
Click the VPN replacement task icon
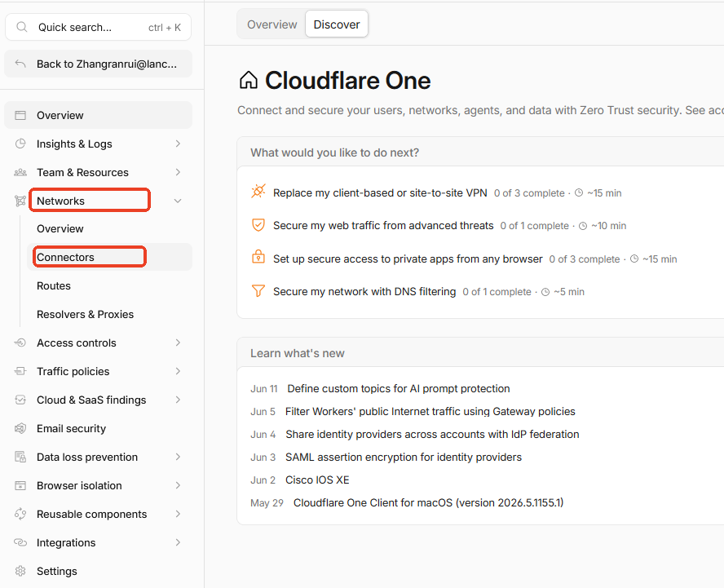pos(258,191)
